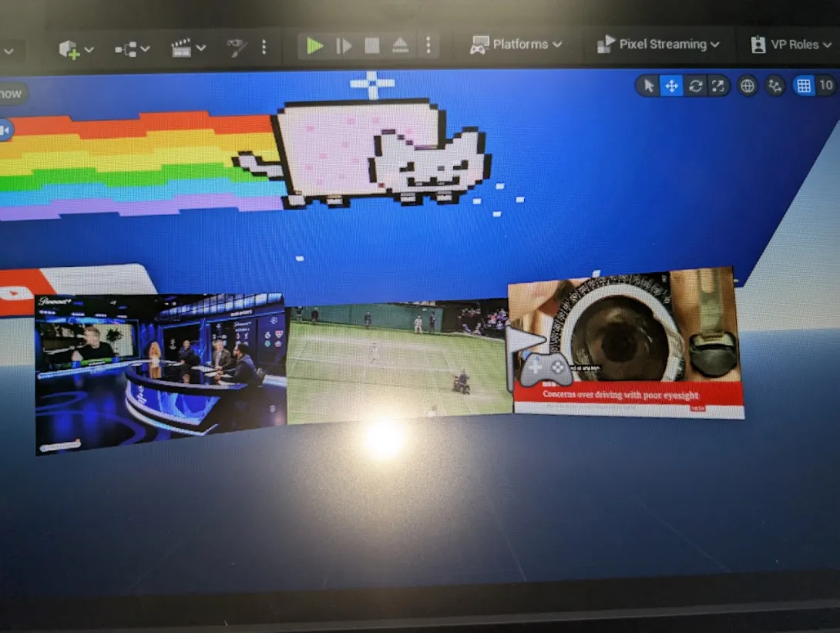Open play mode options three-dot menu
This screenshot has height=633, width=840.
click(428, 45)
